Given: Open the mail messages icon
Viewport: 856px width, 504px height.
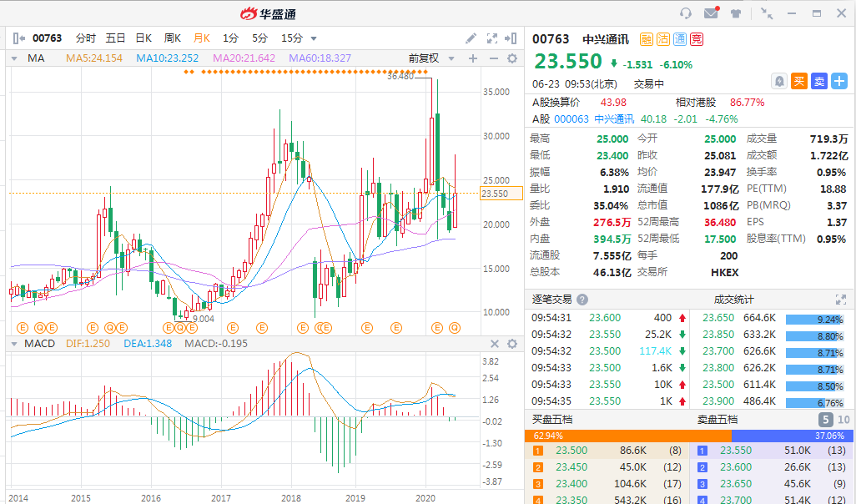Looking at the screenshot, I should (x=711, y=13).
